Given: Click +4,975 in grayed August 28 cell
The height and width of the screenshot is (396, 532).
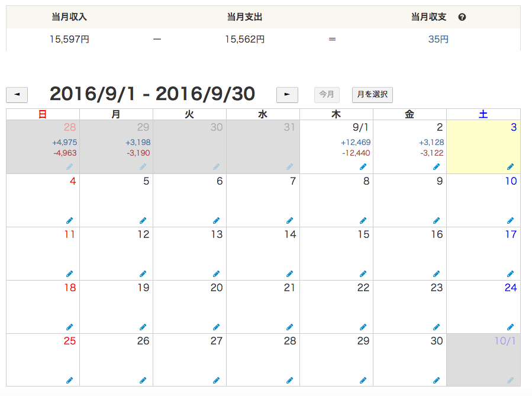Looking at the screenshot, I should (x=65, y=143).
